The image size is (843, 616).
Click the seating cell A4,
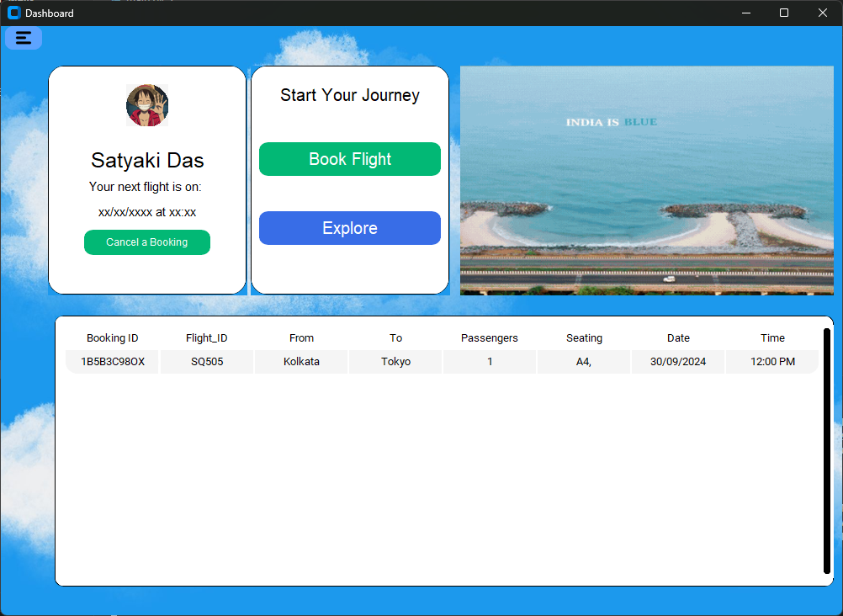click(x=584, y=362)
